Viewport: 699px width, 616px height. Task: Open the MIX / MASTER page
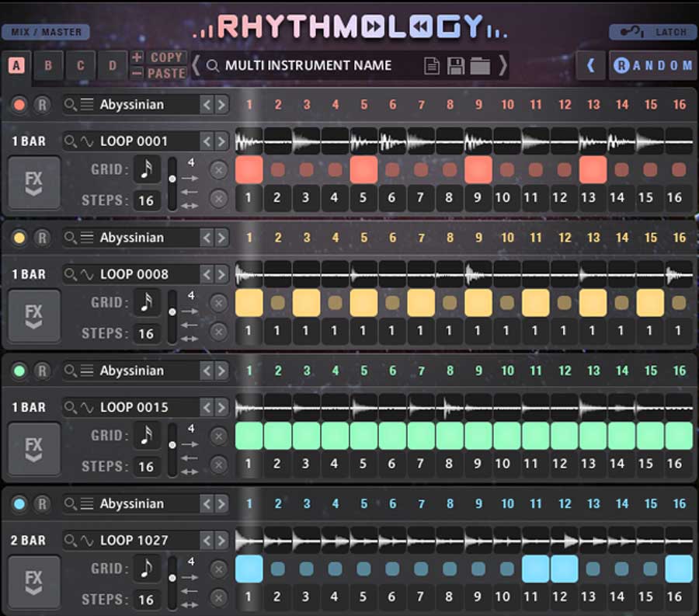[46, 32]
